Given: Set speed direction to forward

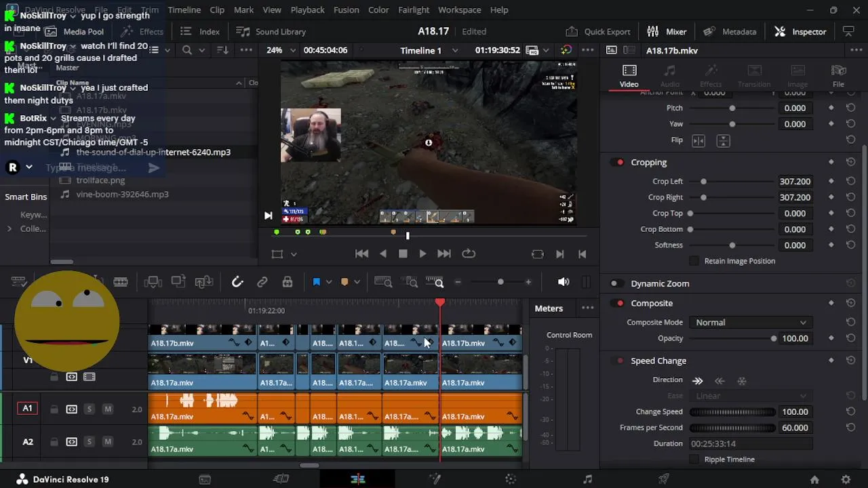Looking at the screenshot, I should [697, 381].
